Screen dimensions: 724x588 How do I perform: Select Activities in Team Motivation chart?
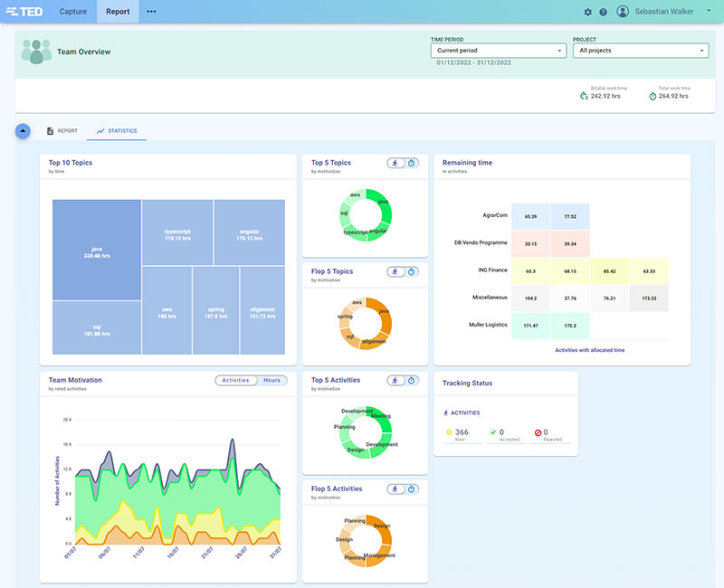[235, 380]
